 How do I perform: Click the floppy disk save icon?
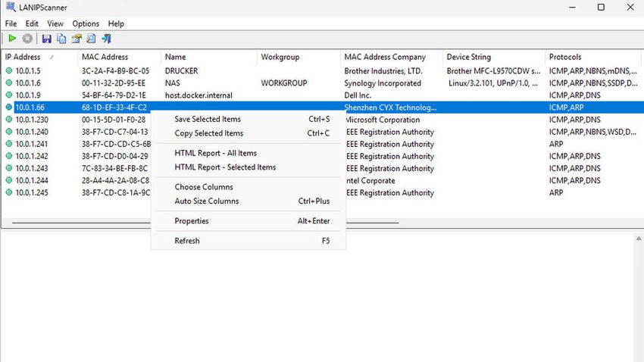point(46,39)
